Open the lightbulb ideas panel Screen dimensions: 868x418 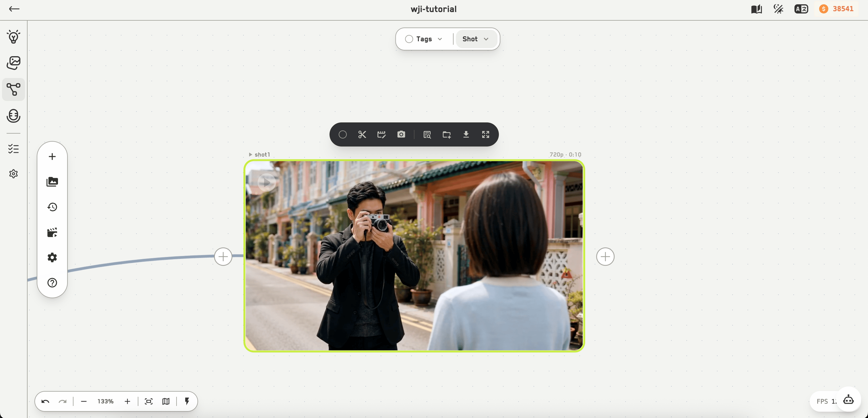[13, 36]
